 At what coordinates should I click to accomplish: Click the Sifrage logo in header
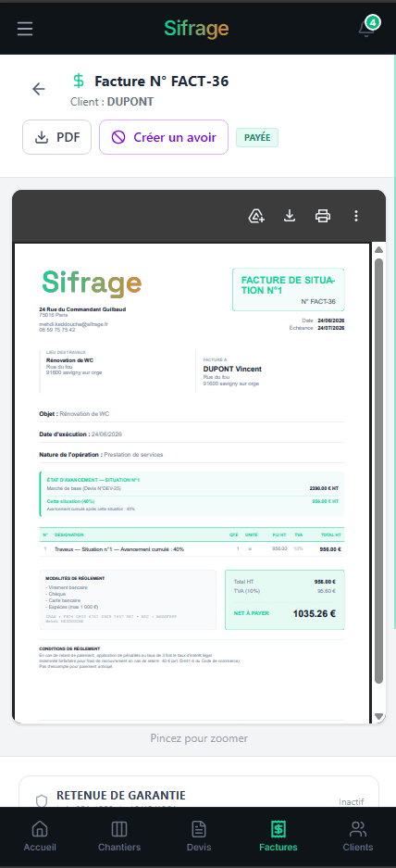196,28
